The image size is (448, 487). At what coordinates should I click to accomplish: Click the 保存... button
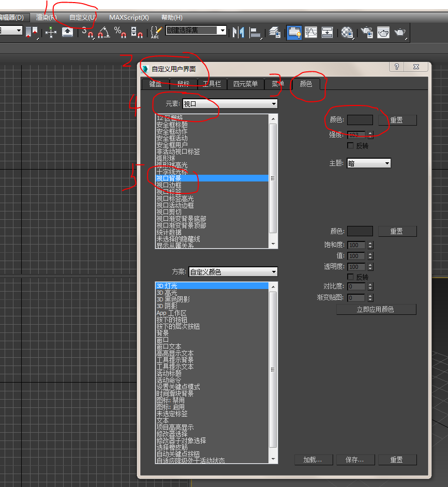pos(355,460)
